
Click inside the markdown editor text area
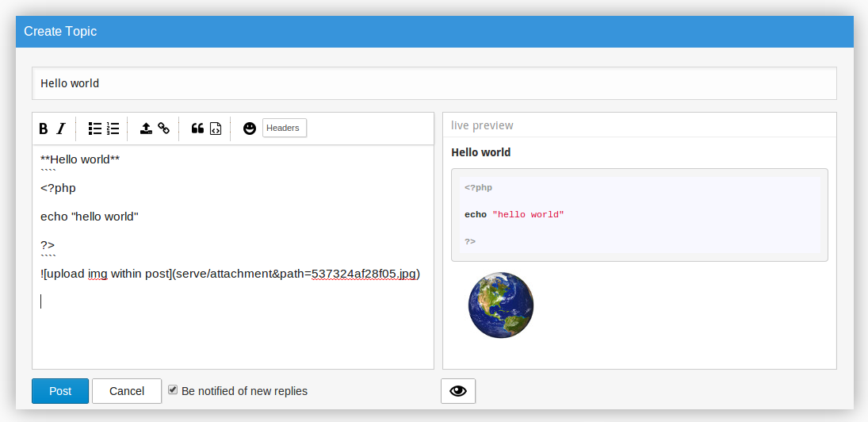tap(233, 257)
